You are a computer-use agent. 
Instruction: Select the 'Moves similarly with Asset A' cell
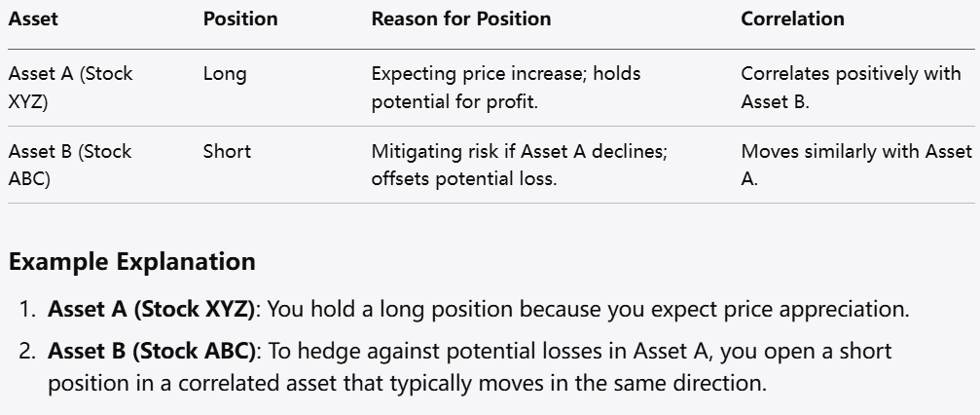[855, 165]
